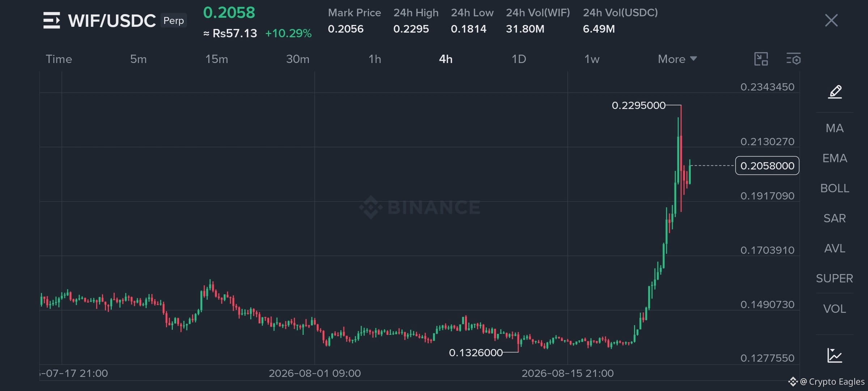868x391 pixels.
Task: Click the chart high label 0.2295000
Action: [638, 105]
